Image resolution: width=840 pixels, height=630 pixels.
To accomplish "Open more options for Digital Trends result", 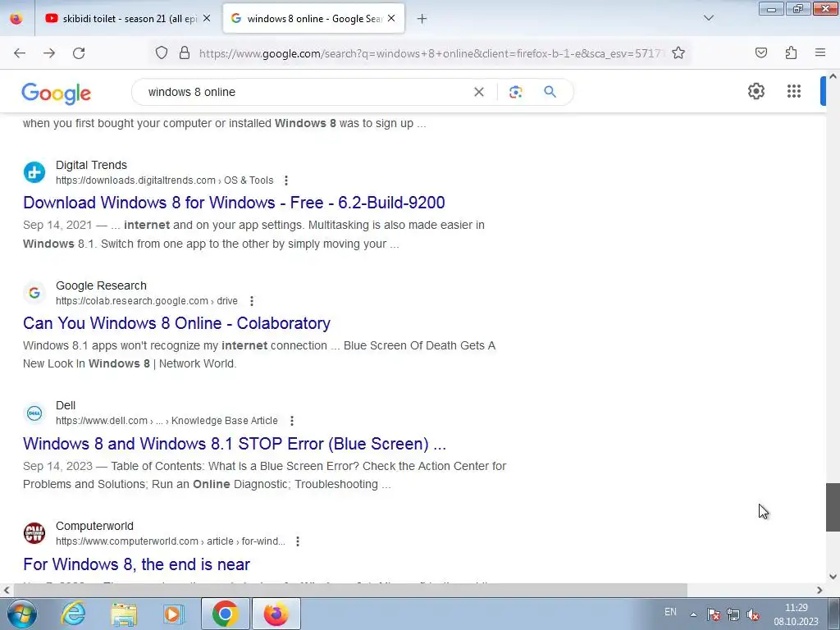I will 286,180.
